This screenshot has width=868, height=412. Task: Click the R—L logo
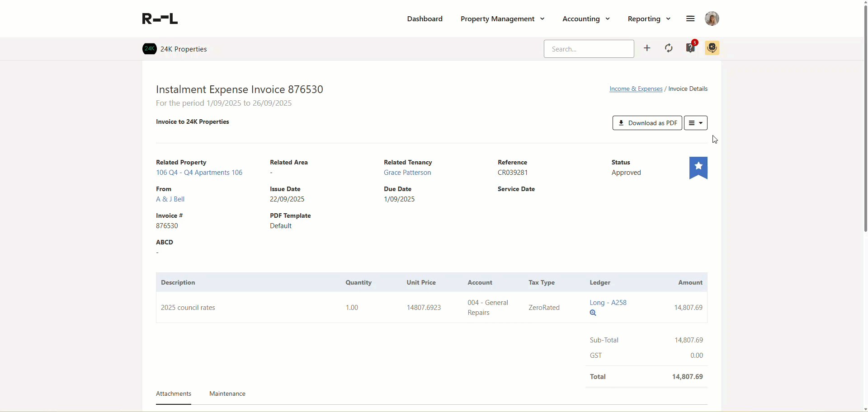click(160, 19)
